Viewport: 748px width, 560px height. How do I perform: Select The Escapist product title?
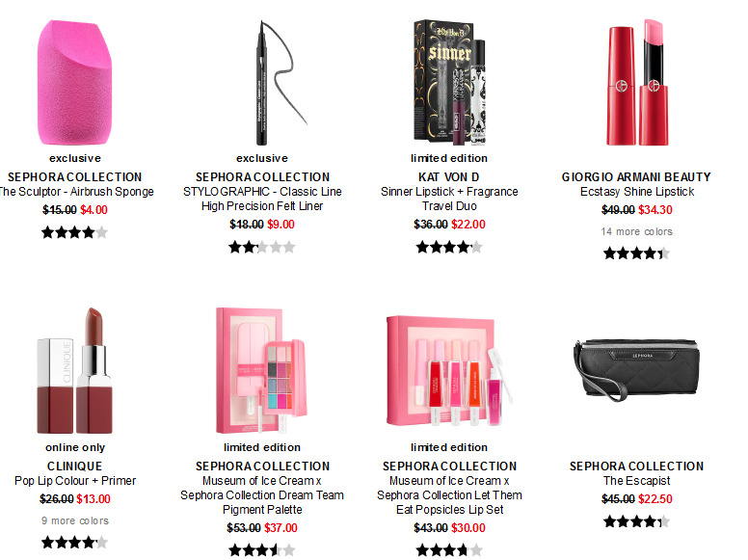(636, 480)
